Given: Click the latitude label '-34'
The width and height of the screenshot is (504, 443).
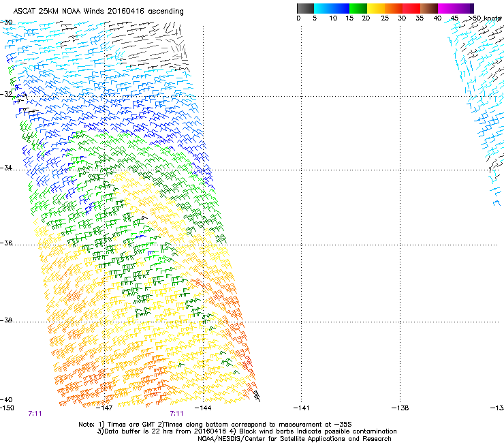Looking at the screenshot, I should [6, 168].
